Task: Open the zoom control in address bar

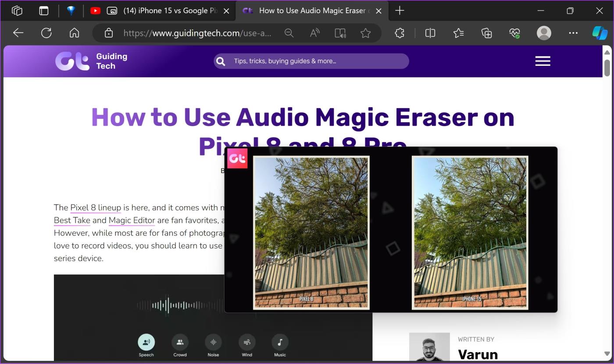Action: [289, 33]
